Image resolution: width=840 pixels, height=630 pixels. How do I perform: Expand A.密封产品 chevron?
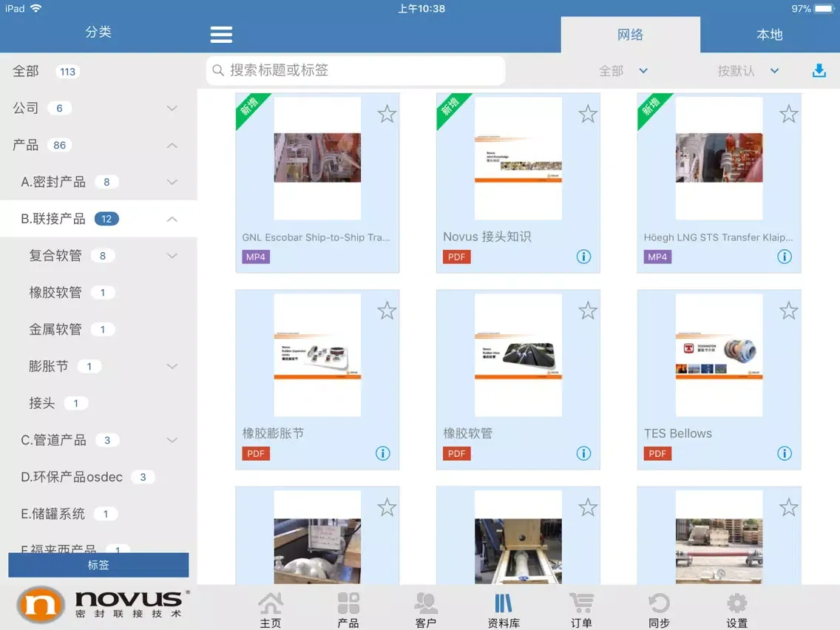[x=172, y=182]
